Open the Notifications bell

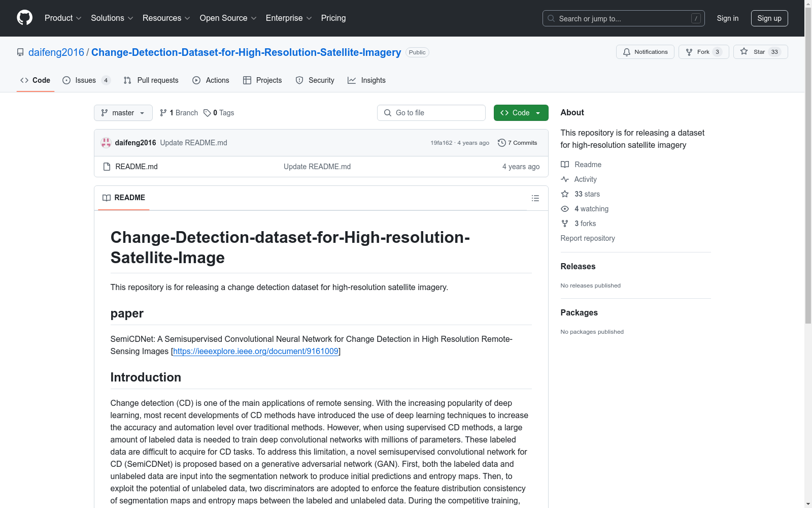627,52
